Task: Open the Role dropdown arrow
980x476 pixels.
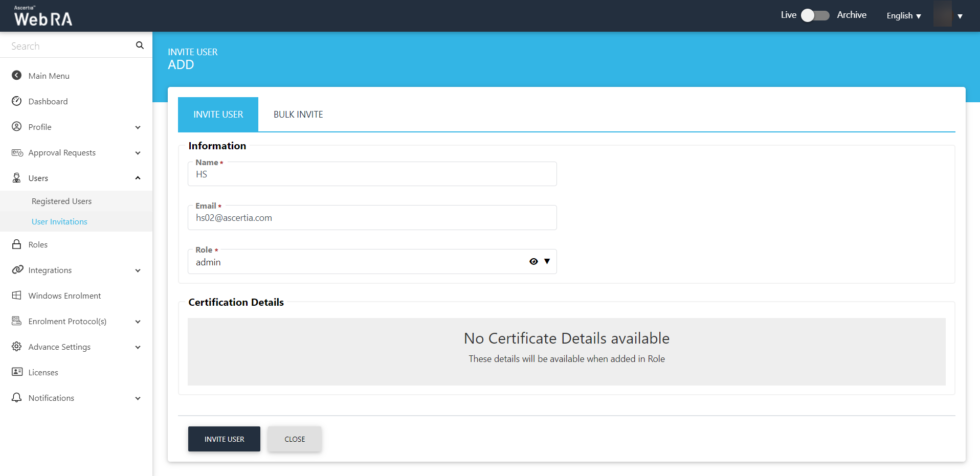Action: [x=547, y=262]
